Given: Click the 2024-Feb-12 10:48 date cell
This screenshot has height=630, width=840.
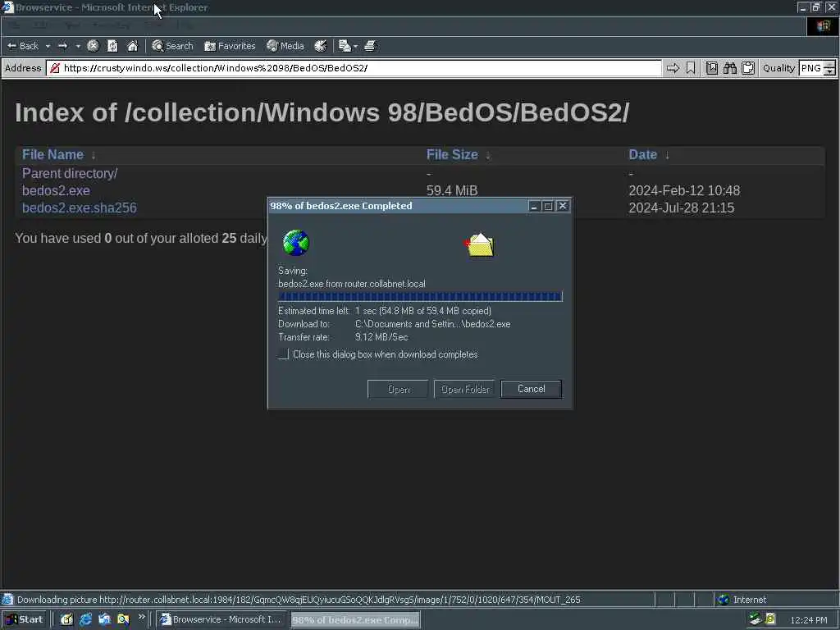Looking at the screenshot, I should click(x=684, y=190).
